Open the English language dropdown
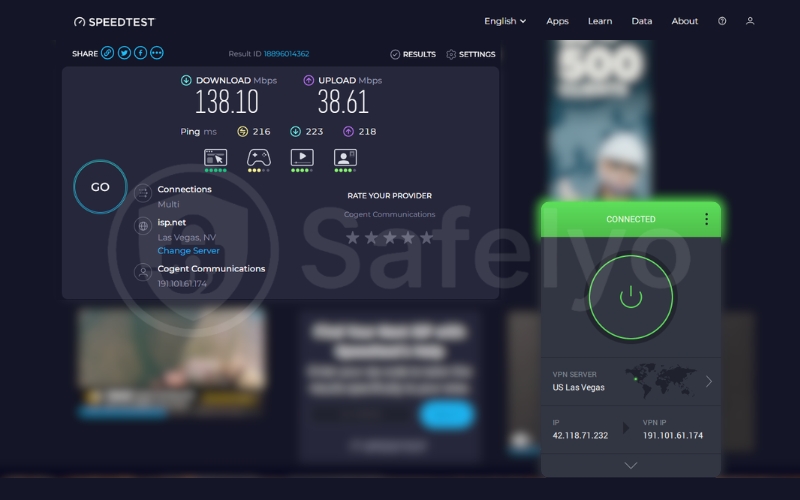800x500 pixels. click(505, 21)
